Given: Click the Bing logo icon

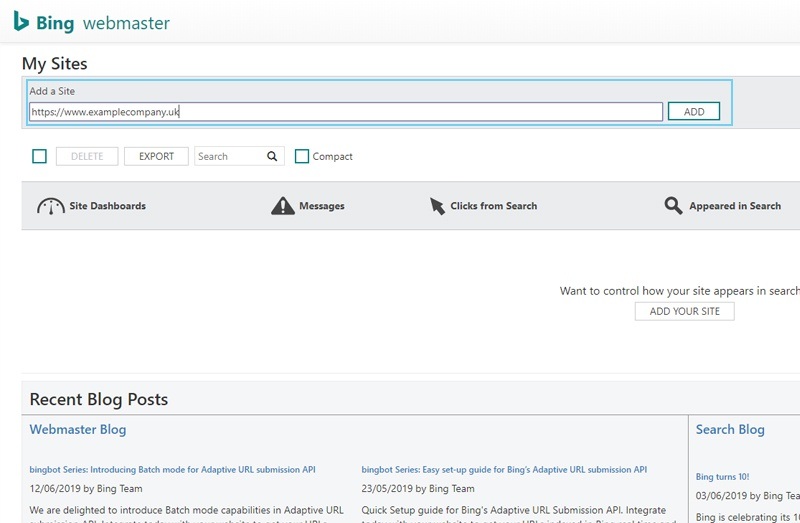Looking at the screenshot, I should point(21,21).
